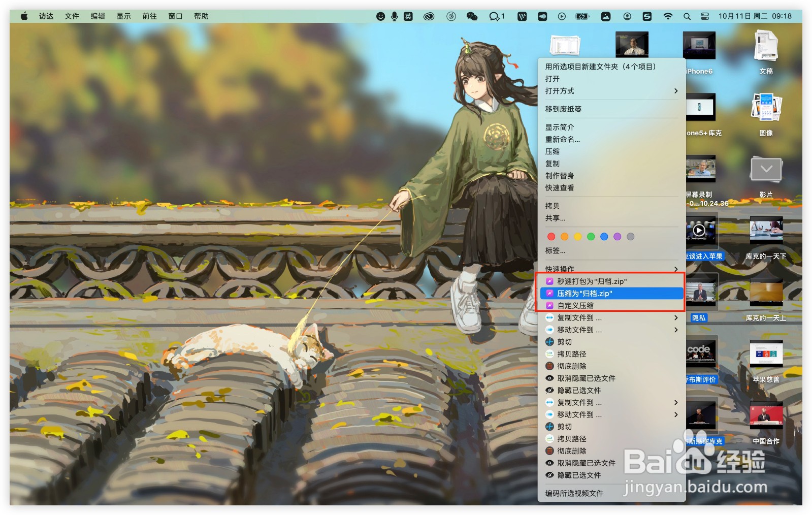
Task: Expand the 打开方式 submenu arrow
Action: pyautogui.click(x=675, y=91)
